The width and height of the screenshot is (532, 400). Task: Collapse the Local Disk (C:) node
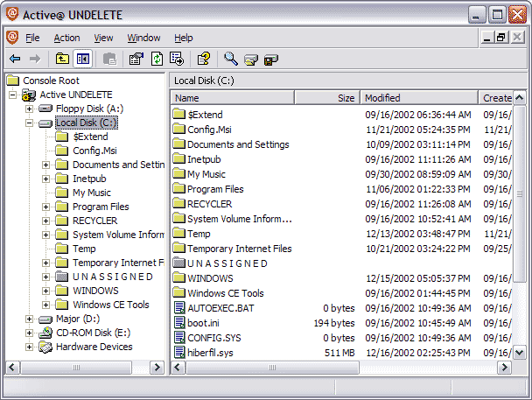click(x=29, y=123)
